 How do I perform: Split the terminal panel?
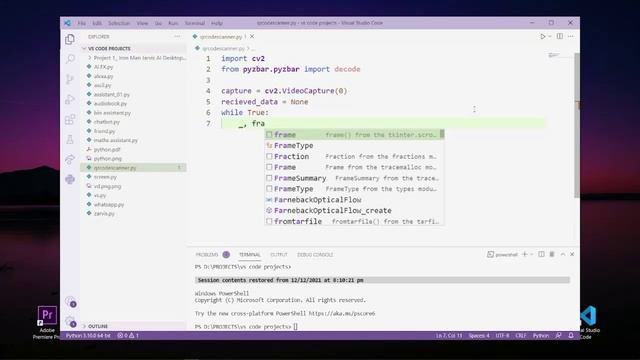point(541,254)
